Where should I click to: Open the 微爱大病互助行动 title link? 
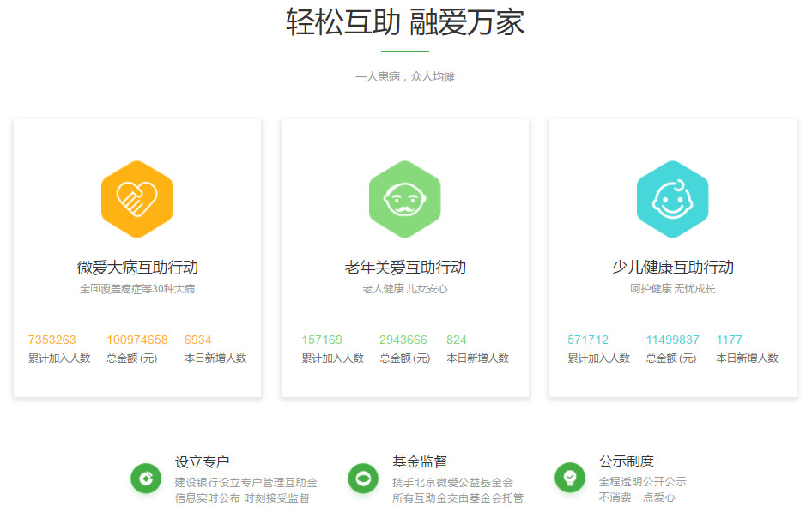click(x=137, y=268)
